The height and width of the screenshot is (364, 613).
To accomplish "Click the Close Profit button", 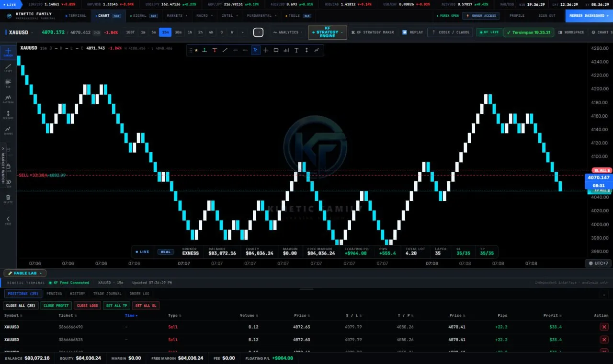I will pyautogui.click(x=56, y=306).
